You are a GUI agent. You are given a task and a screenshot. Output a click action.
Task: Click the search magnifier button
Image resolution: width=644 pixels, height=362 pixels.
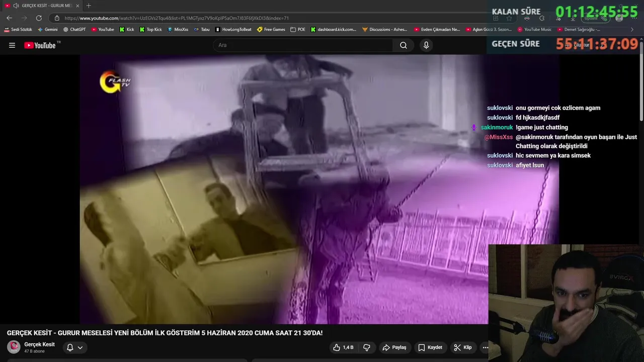(x=404, y=45)
